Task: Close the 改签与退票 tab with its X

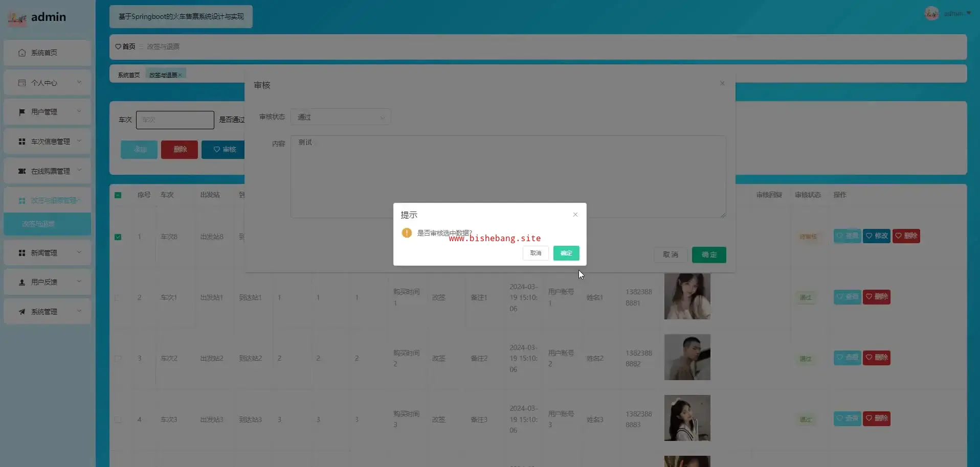Action: point(180,75)
